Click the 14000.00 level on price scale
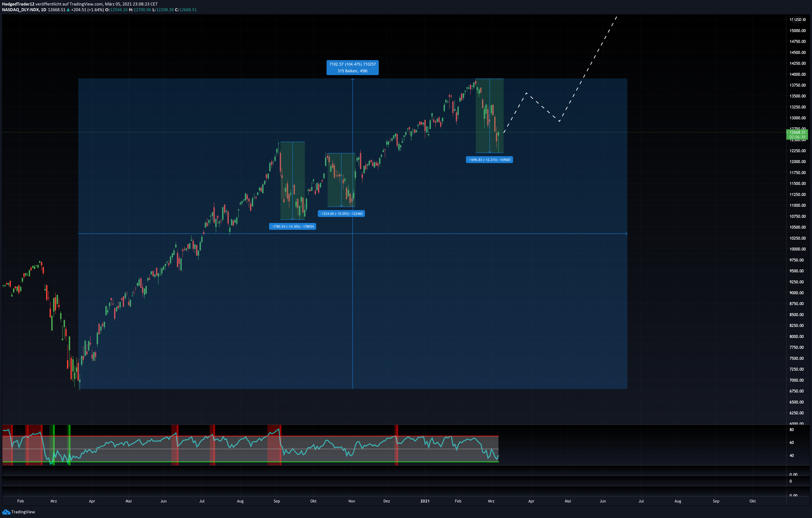 click(797, 74)
